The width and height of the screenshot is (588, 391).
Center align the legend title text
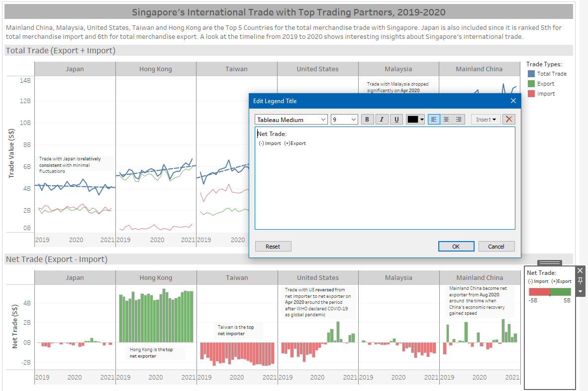(446, 120)
